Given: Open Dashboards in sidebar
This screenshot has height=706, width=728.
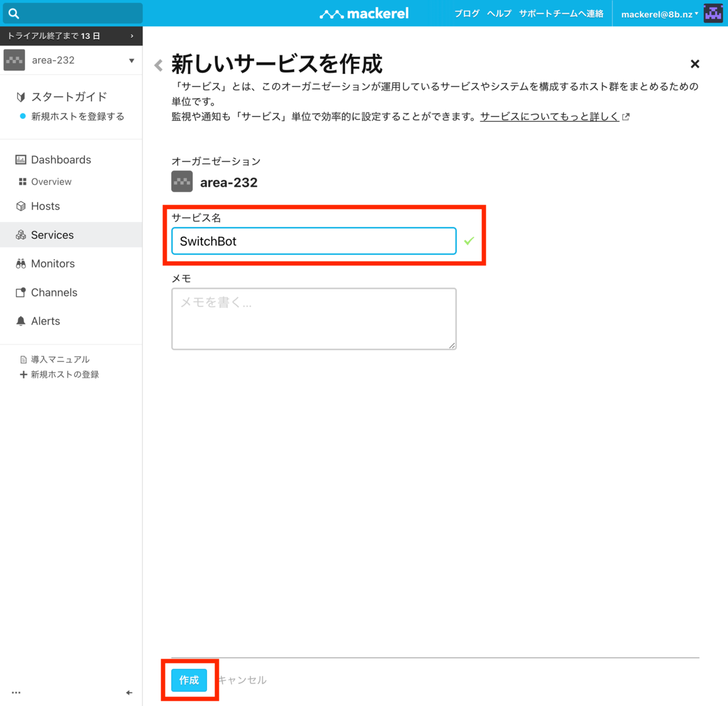Looking at the screenshot, I should (x=61, y=160).
